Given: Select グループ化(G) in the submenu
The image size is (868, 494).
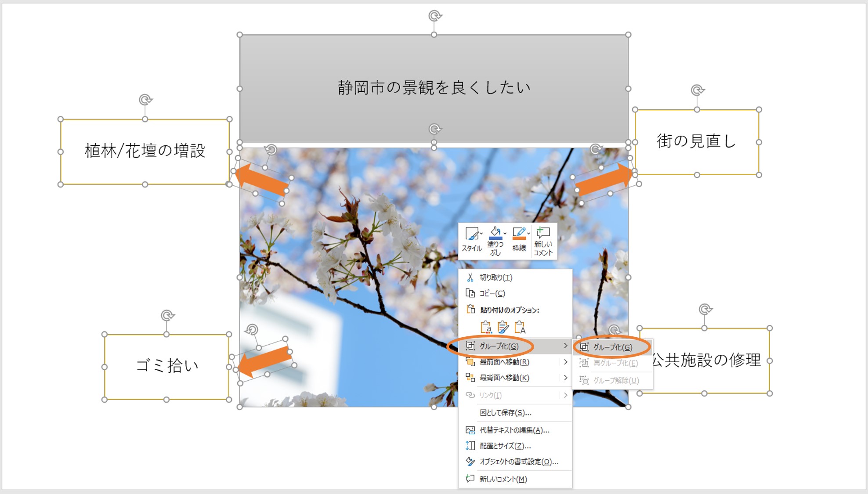Looking at the screenshot, I should coord(612,347).
